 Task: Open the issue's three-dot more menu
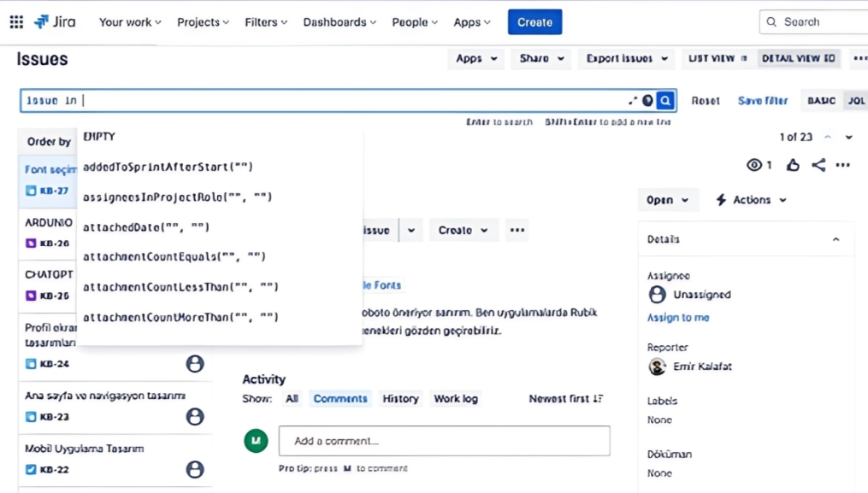coord(843,165)
